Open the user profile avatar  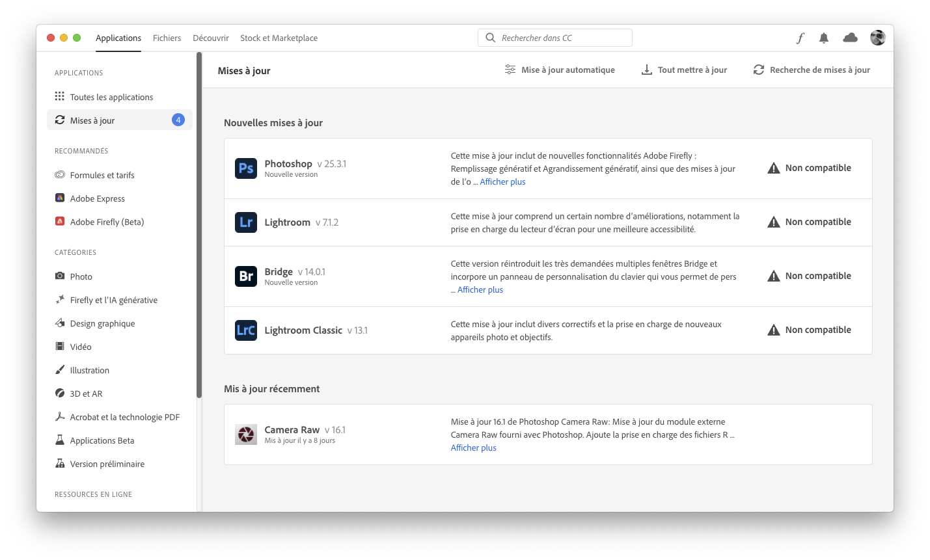click(x=877, y=38)
